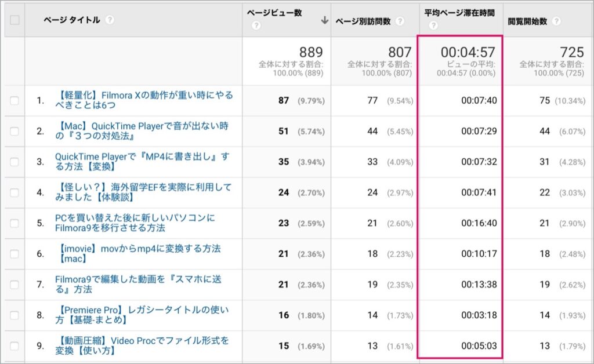Click time value 00:03:18 in row 8
Viewport: 594px width, 364px height.
click(479, 315)
